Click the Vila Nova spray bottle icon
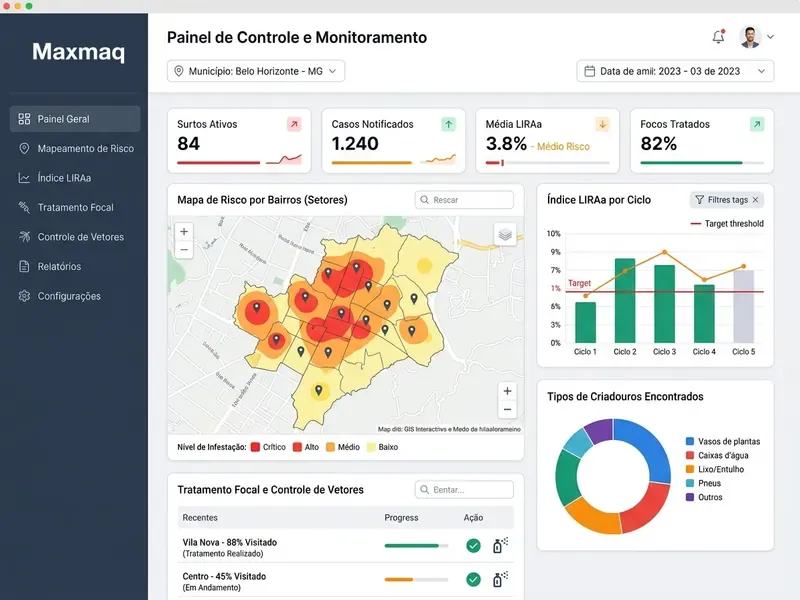The height and width of the screenshot is (600, 800). pos(500,545)
